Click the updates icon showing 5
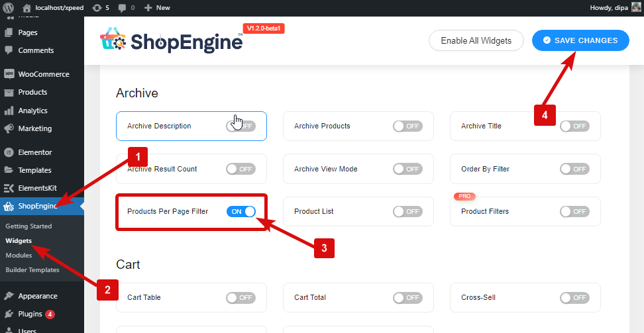Screen dimensions: 644x333 [x=97, y=8]
